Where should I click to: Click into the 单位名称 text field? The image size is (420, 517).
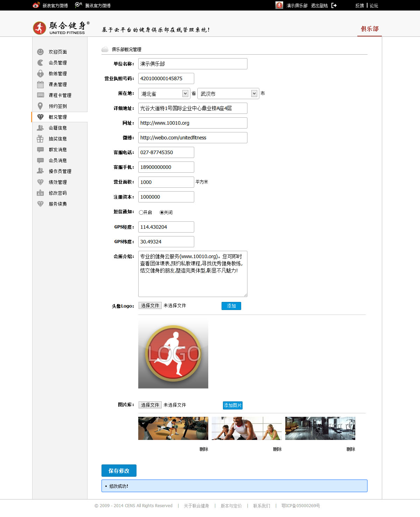192,64
